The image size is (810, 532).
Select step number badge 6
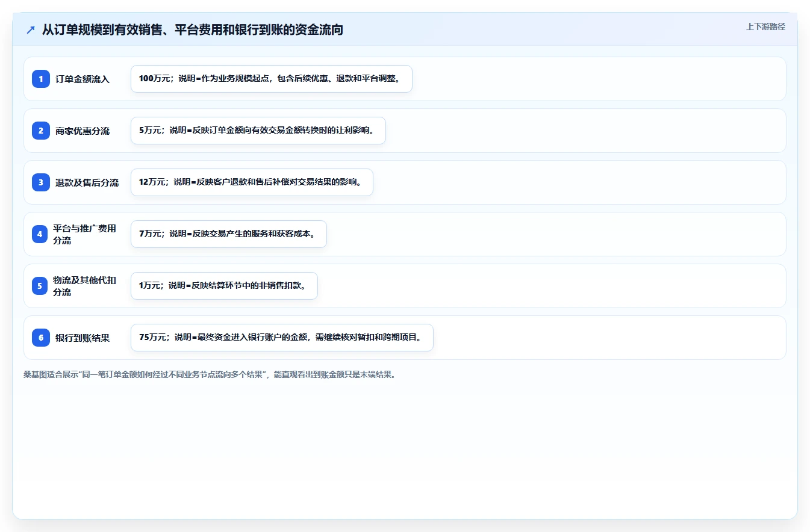tap(41, 338)
